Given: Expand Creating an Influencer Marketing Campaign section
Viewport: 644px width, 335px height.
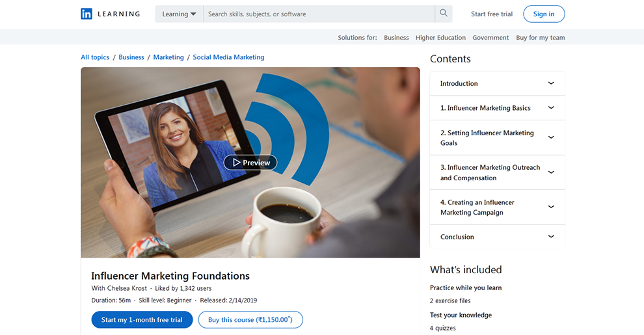Looking at the screenshot, I should click(x=498, y=208).
